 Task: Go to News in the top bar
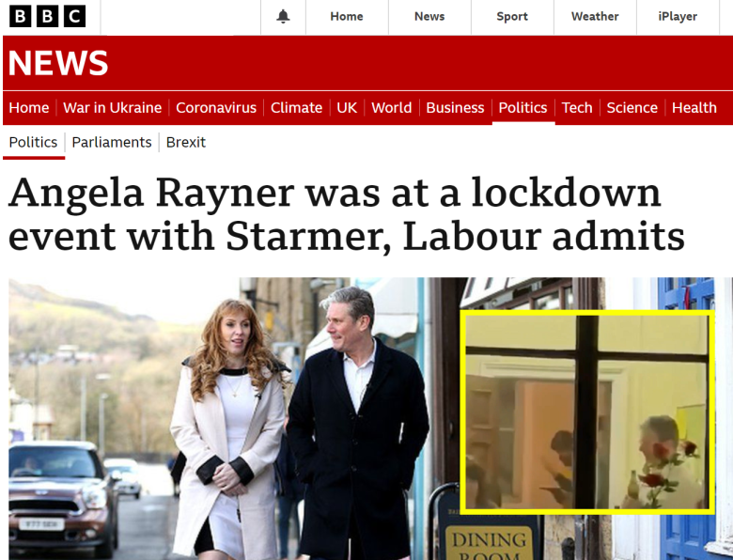coord(429,16)
